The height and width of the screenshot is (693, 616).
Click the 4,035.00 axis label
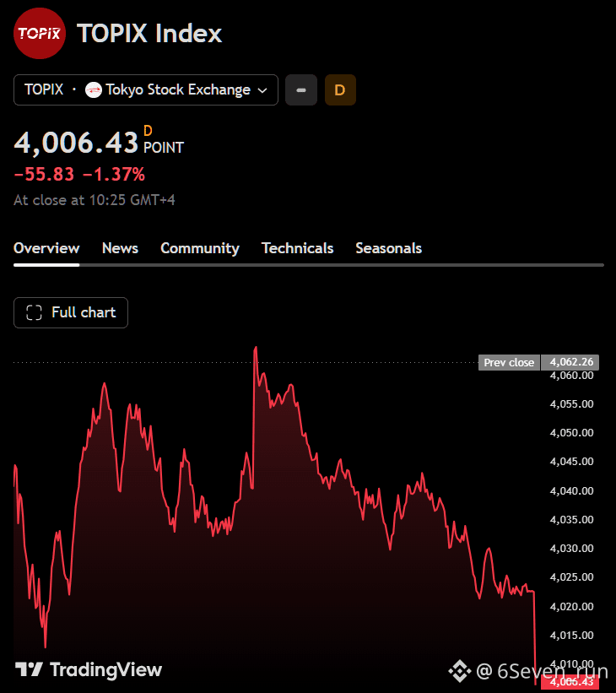571,519
